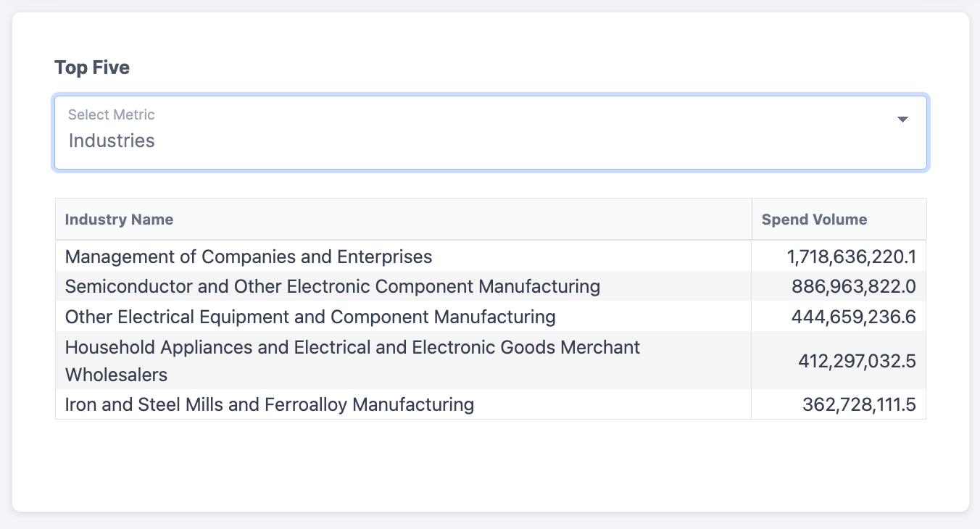Sort by Industry Name column header
Screen dimensions: 980x529
pyautogui.click(x=119, y=220)
